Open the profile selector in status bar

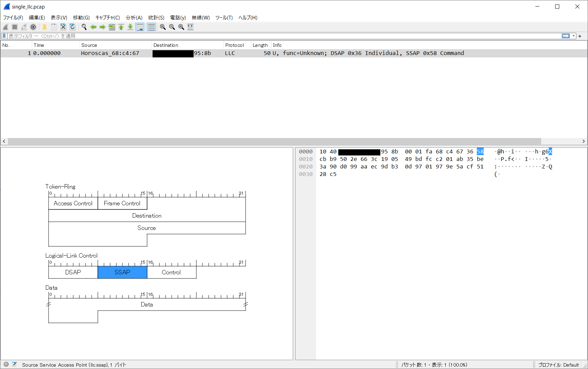point(558,365)
